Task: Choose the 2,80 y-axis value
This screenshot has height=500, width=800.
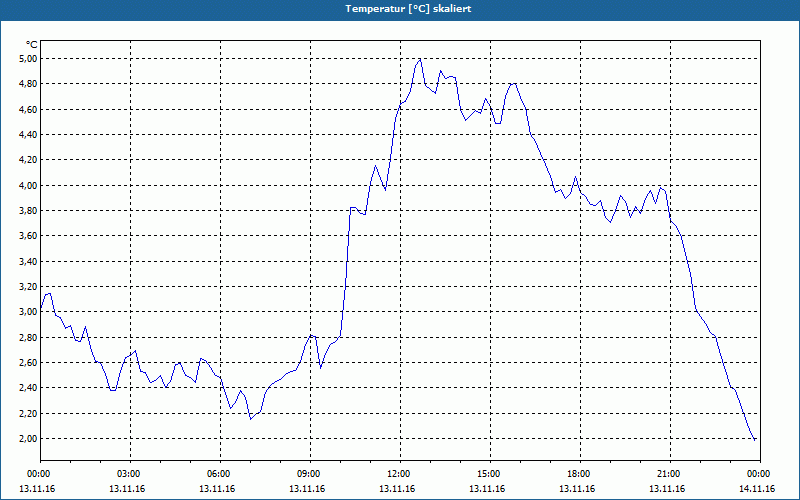Action: click(29, 337)
